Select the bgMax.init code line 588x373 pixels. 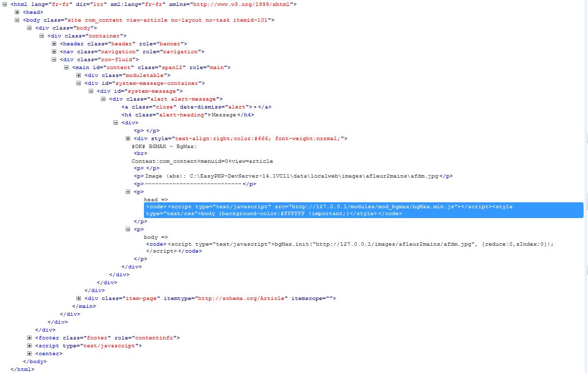tap(349, 248)
